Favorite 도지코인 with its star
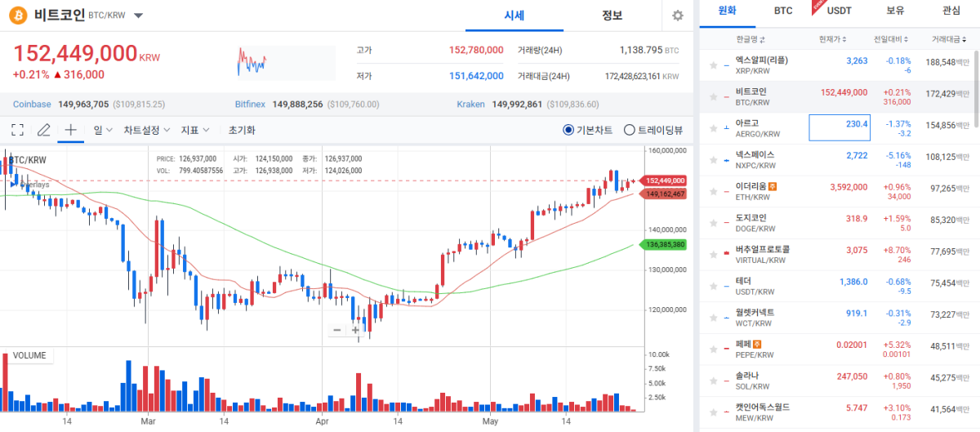Viewport: 980px width, 432px height. 713,222
